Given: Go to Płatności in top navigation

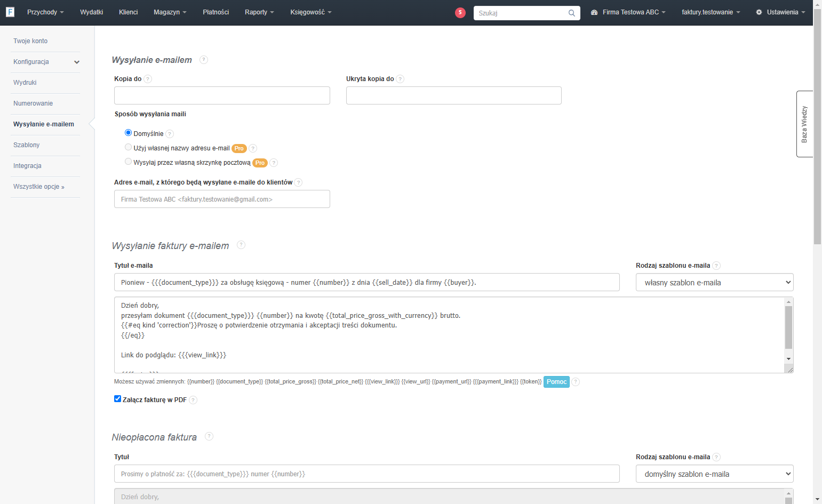Looking at the screenshot, I should [x=216, y=12].
